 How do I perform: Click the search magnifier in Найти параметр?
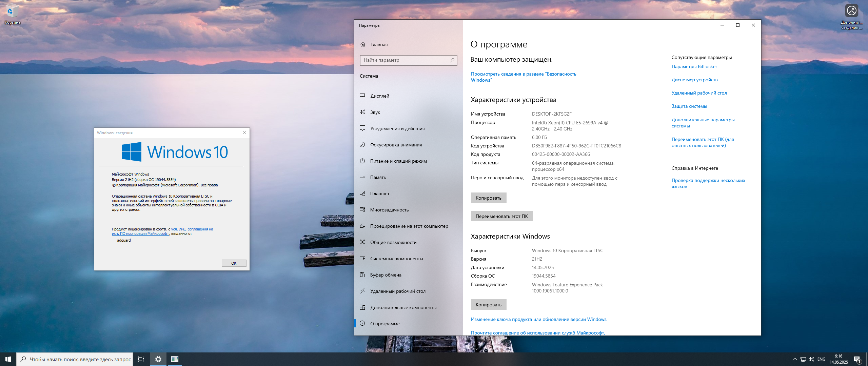[x=452, y=60]
